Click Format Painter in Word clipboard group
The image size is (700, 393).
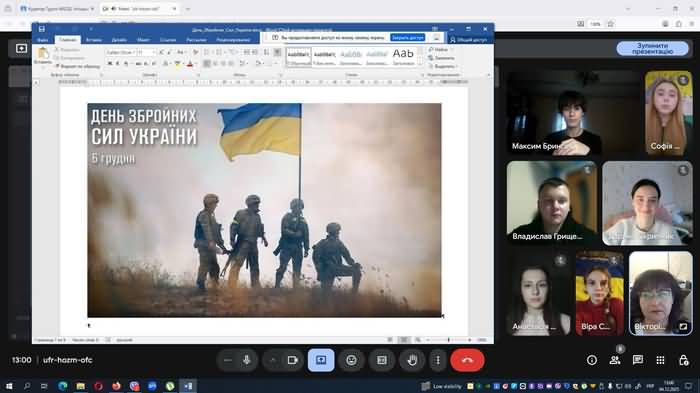point(78,66)
